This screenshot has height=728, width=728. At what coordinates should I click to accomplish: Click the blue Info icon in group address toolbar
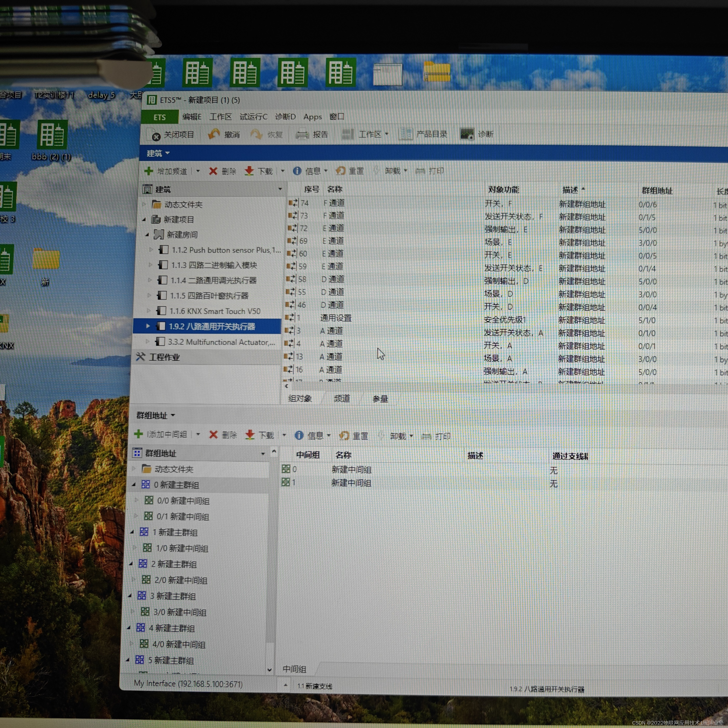tap(299, 435)
